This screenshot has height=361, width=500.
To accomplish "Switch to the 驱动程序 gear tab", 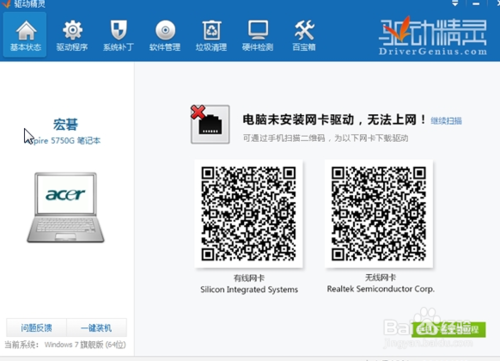I will click(72, 35).
